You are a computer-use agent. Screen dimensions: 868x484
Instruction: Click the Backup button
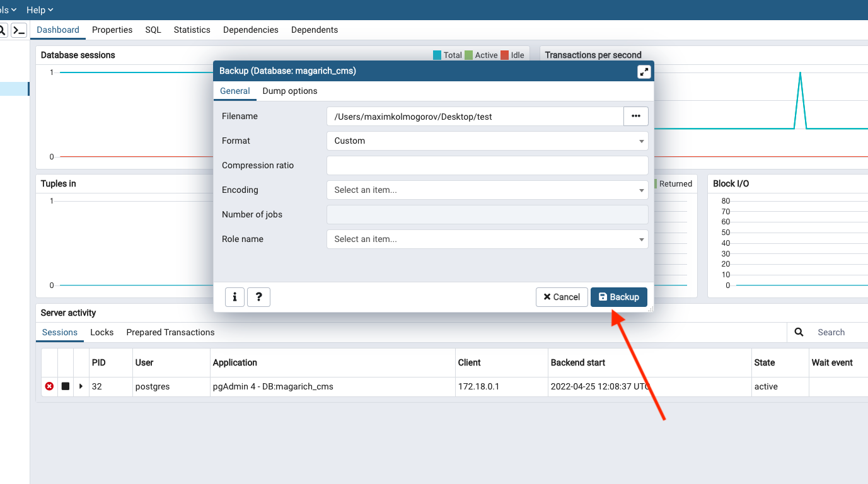pyautogui.click(x=619, y=297)
